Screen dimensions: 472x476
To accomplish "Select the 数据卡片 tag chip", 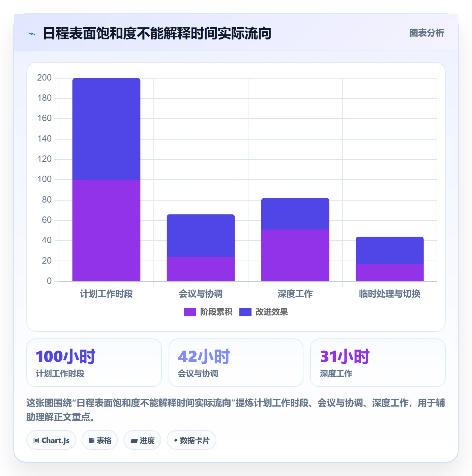I will (191, 440).
